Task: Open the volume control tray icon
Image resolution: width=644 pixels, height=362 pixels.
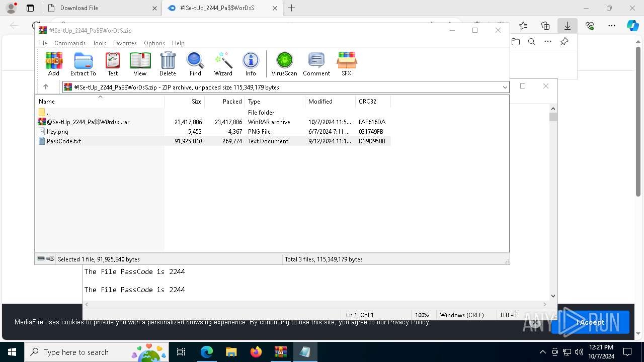Action: [x=579, y=352]
